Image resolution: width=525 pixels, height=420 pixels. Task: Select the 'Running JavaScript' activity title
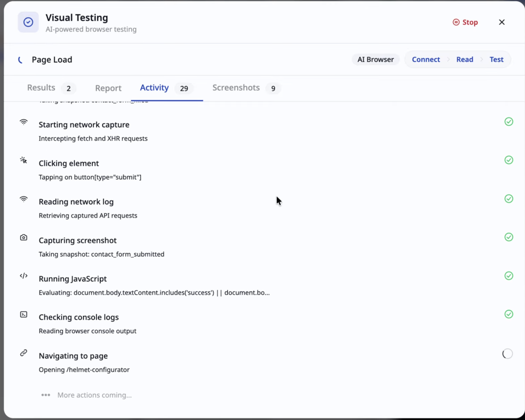(73, 279)
